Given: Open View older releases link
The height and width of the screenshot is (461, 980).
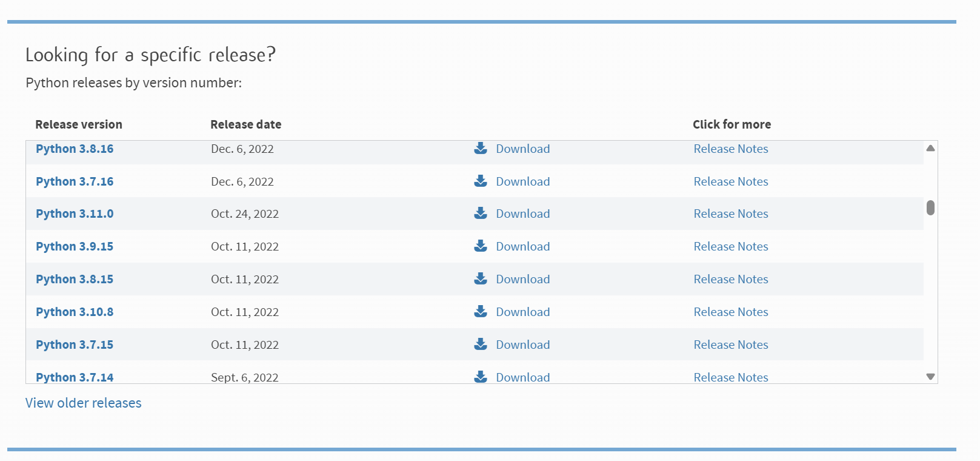Looking at the screenshot, I should pos(84,403).
